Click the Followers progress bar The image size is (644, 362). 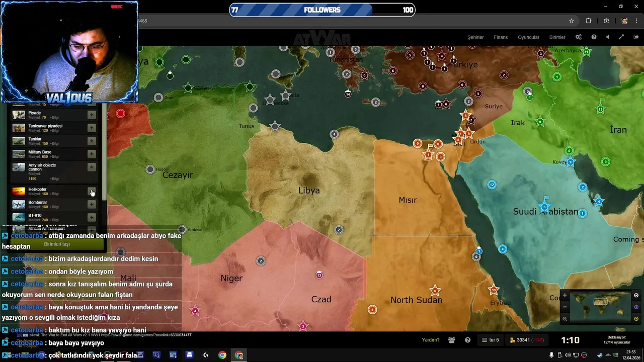coord(322,10)
